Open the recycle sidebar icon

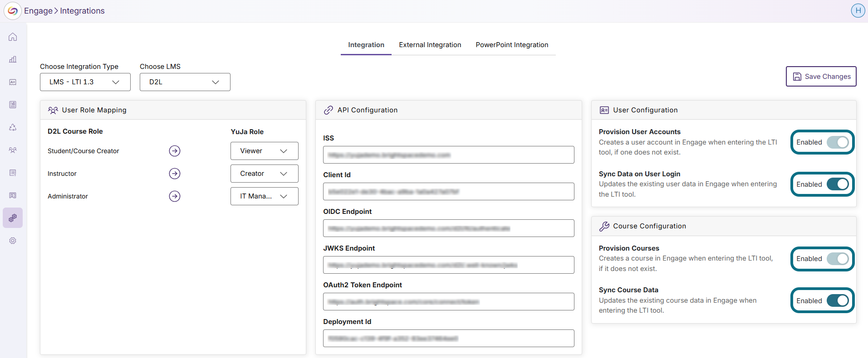(x=13, y=127)
